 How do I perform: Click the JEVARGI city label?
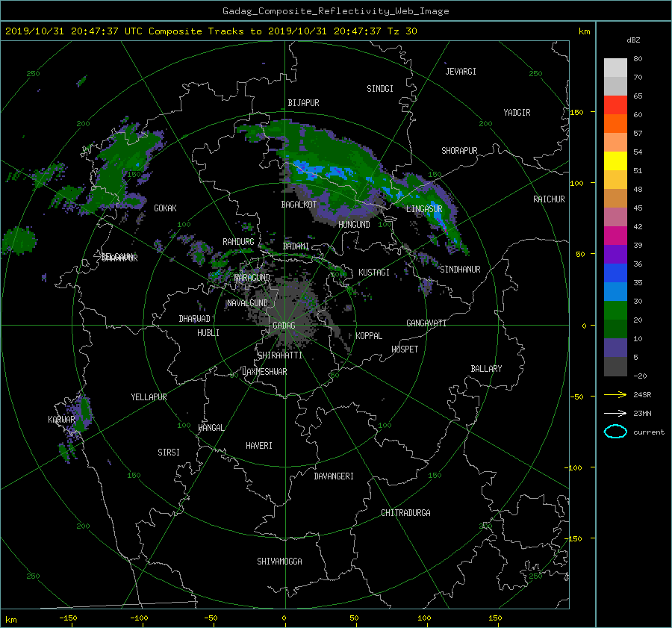[461, 72]
